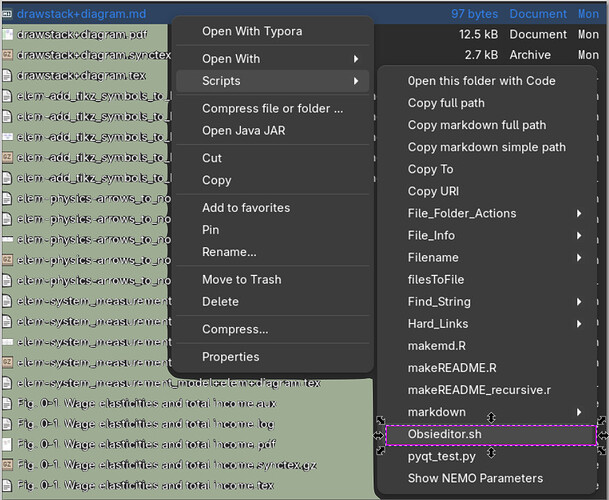Screen dimensions: 609x500
Task: Click the icon of Fig. 0-1 Wage elasticities .aux file
Action: (8, 403)
